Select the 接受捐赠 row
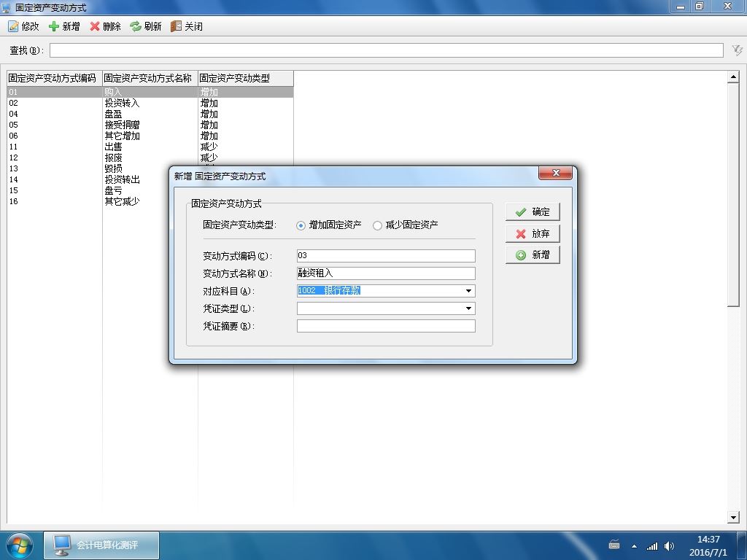This screenshot has height=560, width=747. tap(150, 125)
